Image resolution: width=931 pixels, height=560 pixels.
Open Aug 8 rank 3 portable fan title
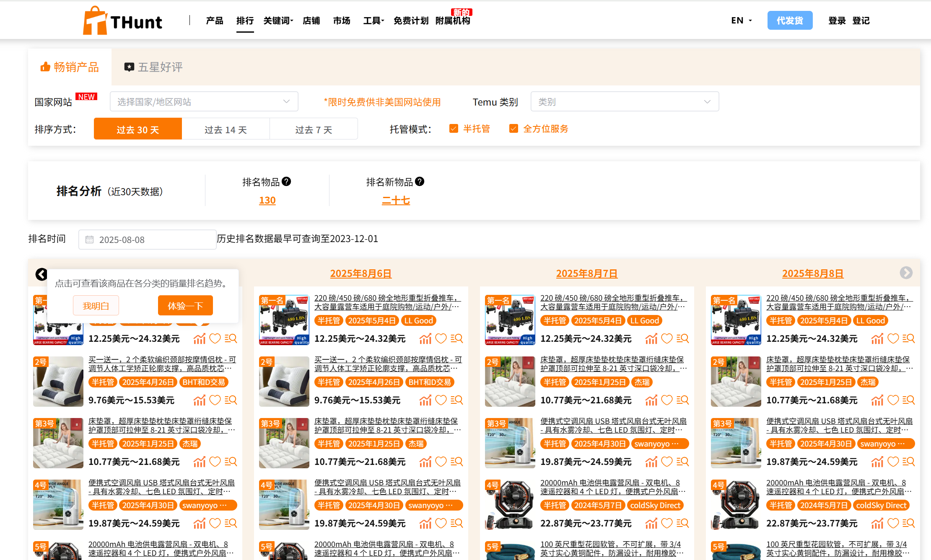click(839, 426)
